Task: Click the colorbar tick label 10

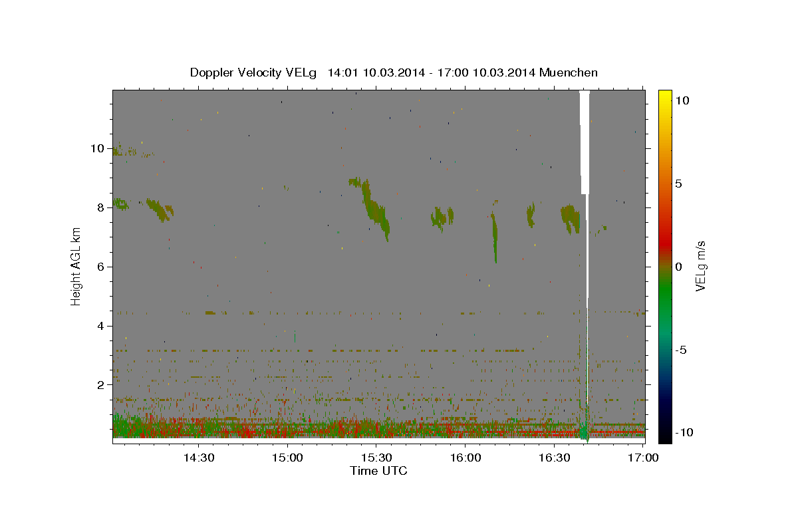Action: pyautogui.click(x=682, y=100)
